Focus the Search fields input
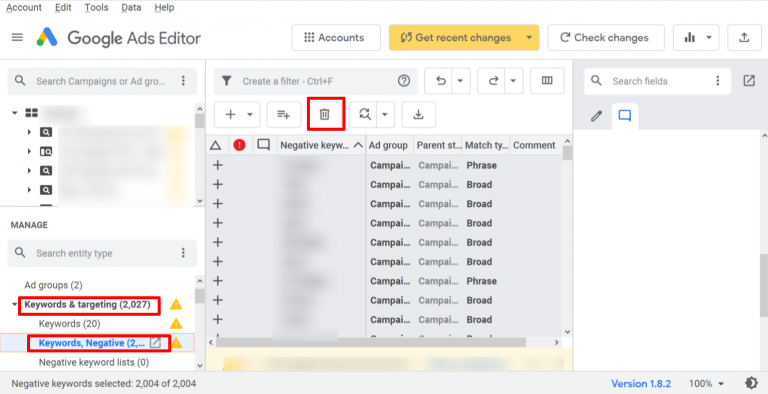 click(x=656, y=81)
